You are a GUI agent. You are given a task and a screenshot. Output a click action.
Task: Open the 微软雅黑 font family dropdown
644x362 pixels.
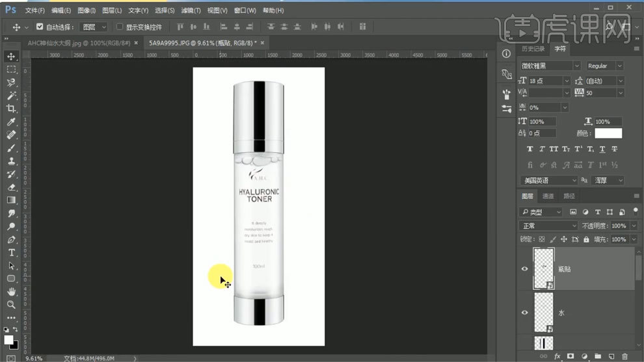(550, 66)
